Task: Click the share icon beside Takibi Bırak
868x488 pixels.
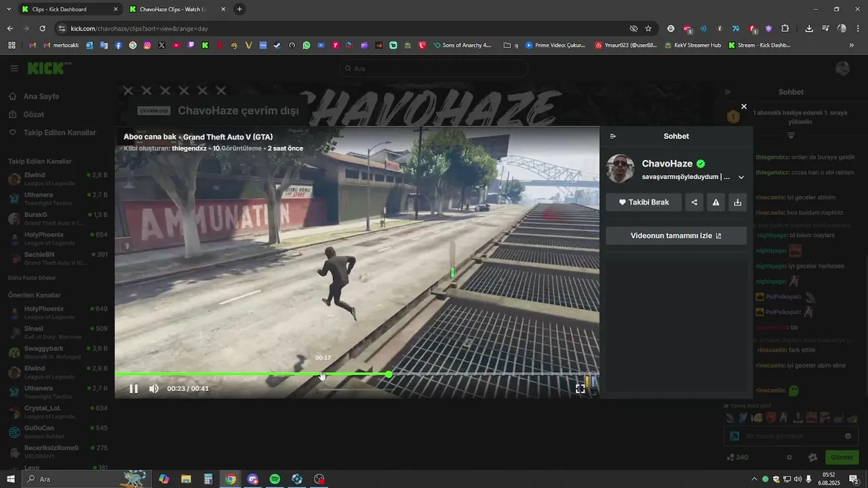Action: coord(694,202)
